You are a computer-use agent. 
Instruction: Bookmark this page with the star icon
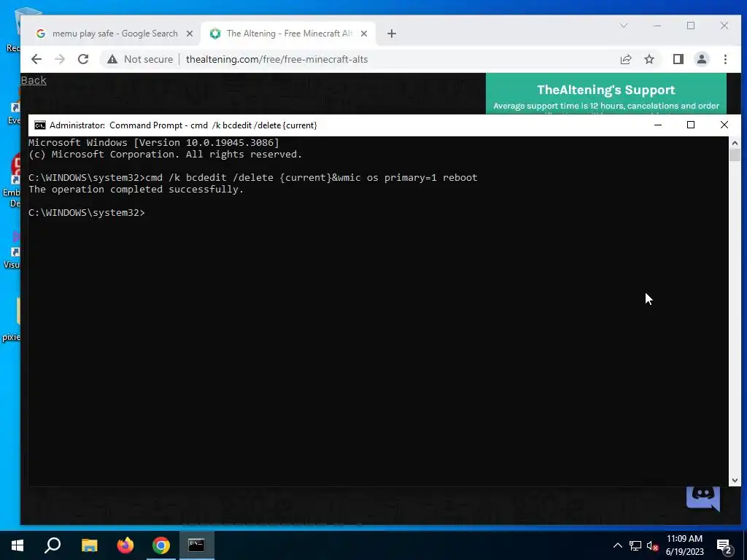pos(649,59)
